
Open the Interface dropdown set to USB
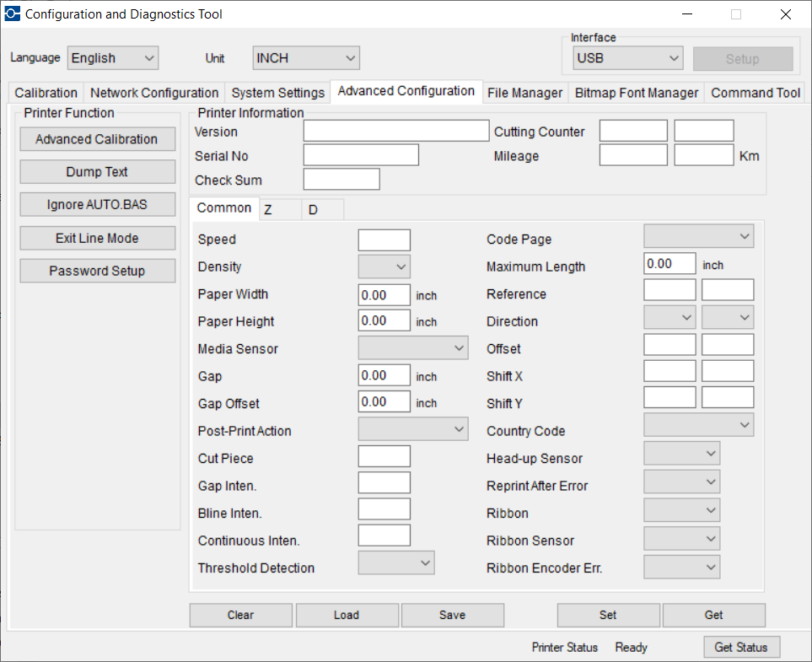pyautogui.click(x=627, y=58)
